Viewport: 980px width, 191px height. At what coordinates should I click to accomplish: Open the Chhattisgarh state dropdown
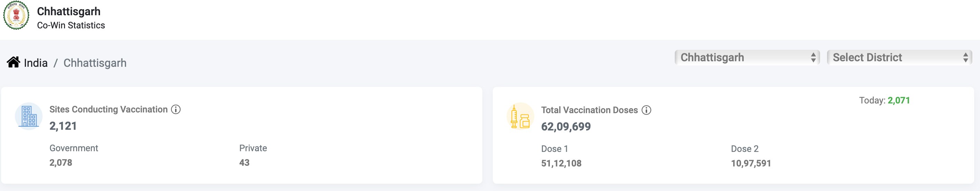[x=747, y=57]
